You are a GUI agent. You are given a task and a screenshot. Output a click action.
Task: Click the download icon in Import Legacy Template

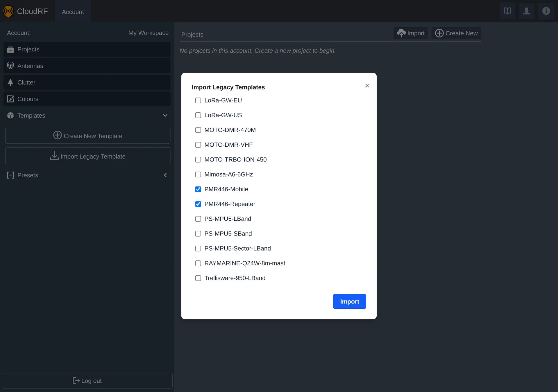pyautogui.click(x=54, y=156)
